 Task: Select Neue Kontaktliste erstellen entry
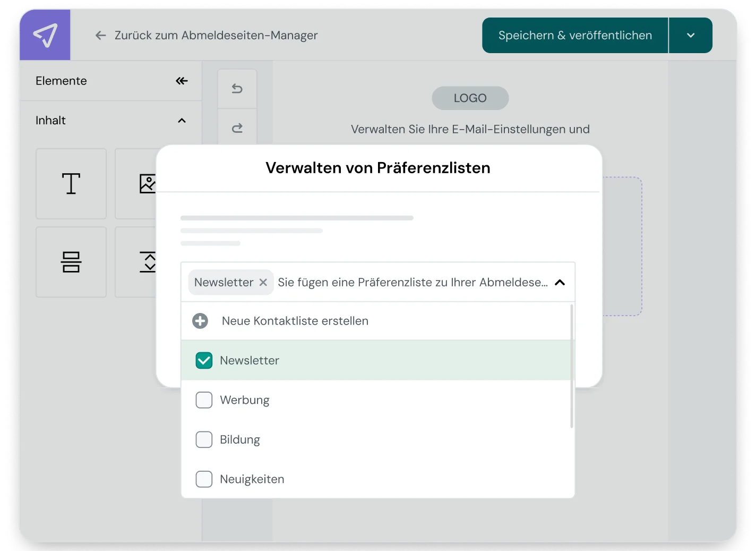click(x=295, y=321)
